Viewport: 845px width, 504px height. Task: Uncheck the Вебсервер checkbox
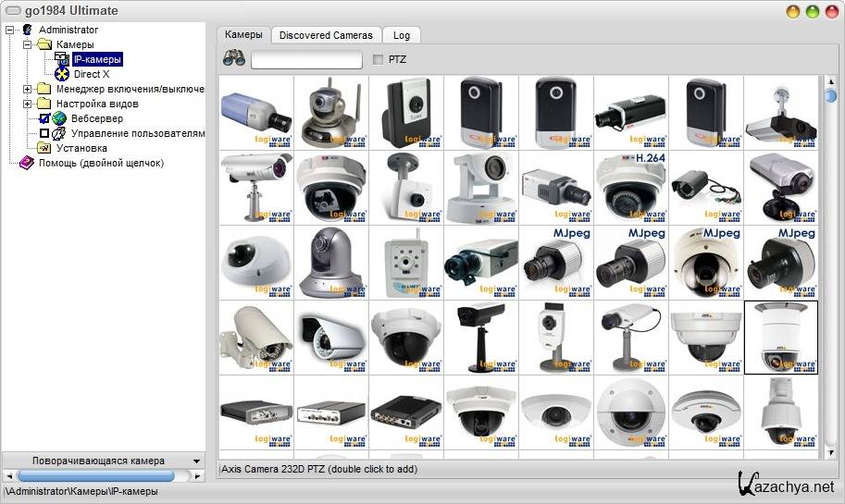[x=43, y=118]
